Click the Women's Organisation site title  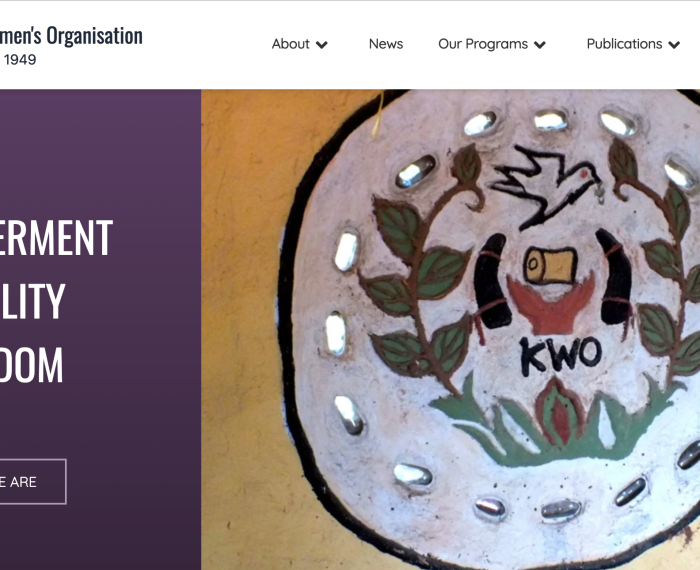tap(71, 35)
